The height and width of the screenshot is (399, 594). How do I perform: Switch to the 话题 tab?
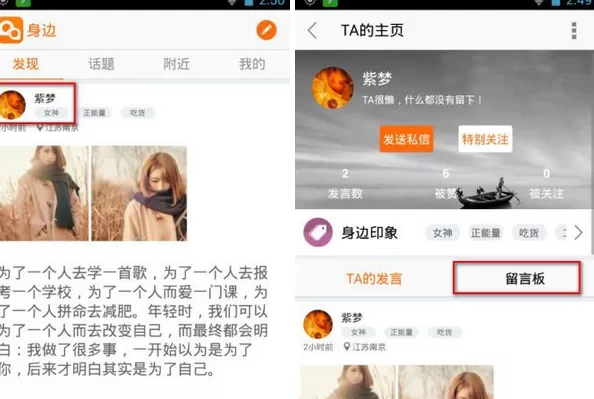point(101,64)
